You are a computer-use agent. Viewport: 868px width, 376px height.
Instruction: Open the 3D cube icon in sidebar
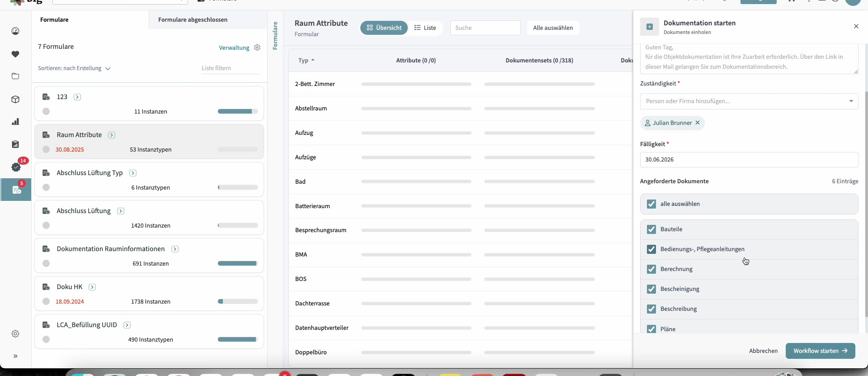(15, 99)
